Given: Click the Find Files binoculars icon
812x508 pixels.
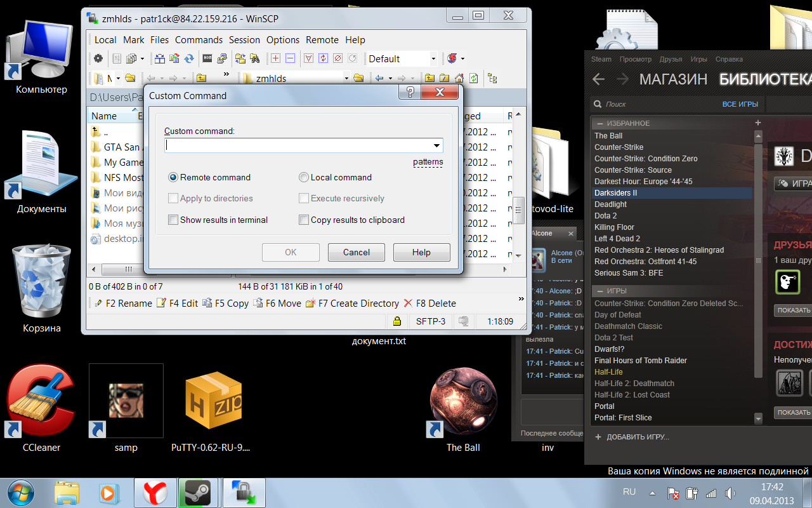Looking at the screenshot, I should click(x=255, y=58).
